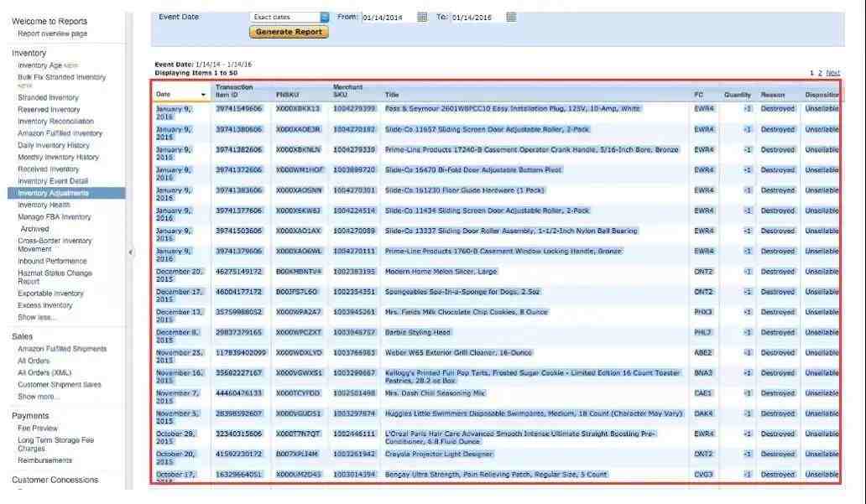This screenshot has width=866, height=504.
Task: Click the Transaction Item ID column header
Action: 234,91
